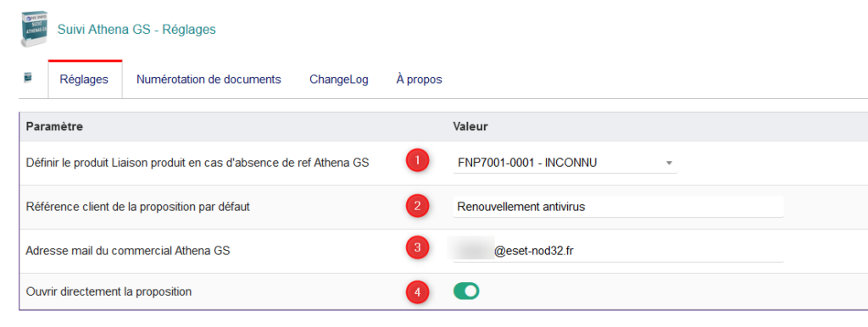Click the @eset-nod32.fr email field
The image size is (868, 327).
[618, 252]
